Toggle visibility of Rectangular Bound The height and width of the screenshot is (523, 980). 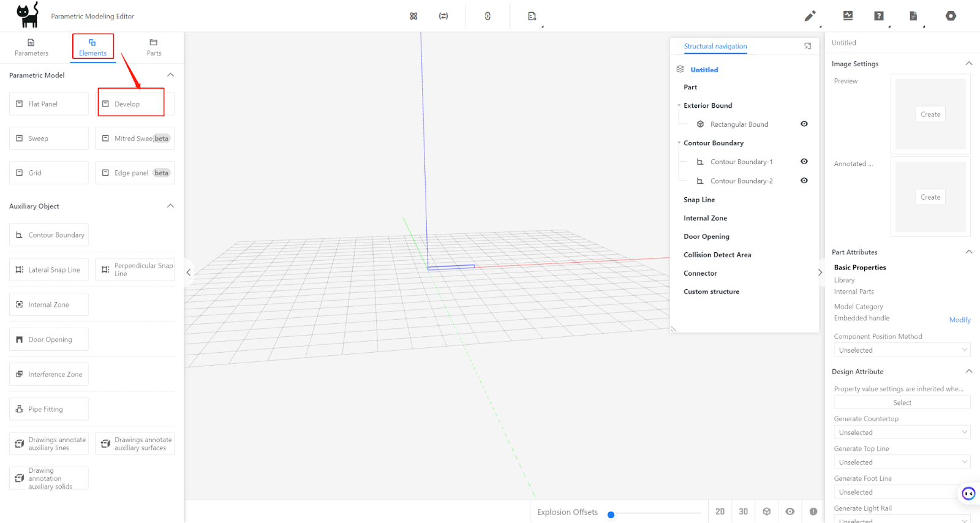[x=804, y=124]
